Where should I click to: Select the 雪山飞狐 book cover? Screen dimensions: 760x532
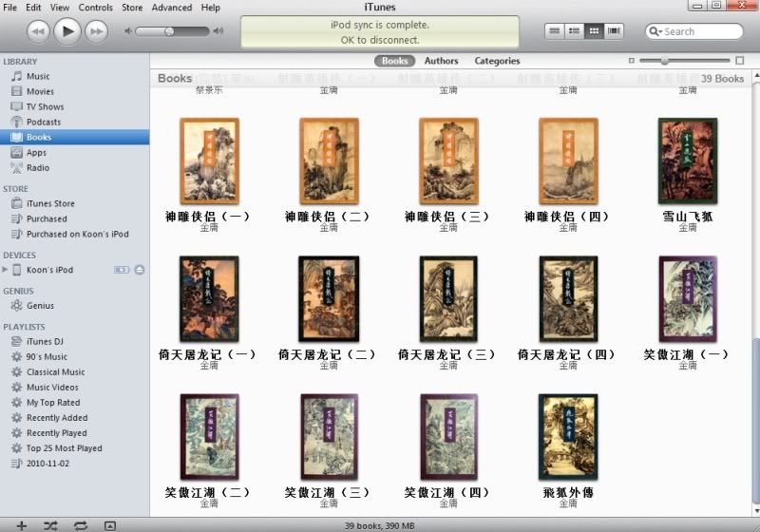coord(688,160)
